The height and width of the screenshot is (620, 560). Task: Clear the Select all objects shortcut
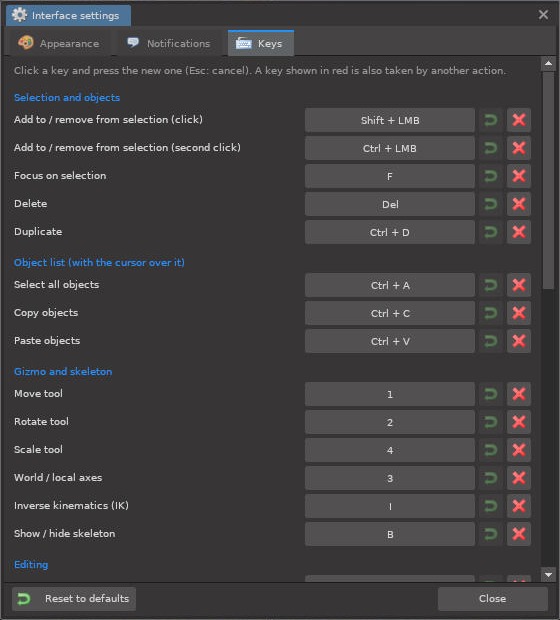[519, 285]
